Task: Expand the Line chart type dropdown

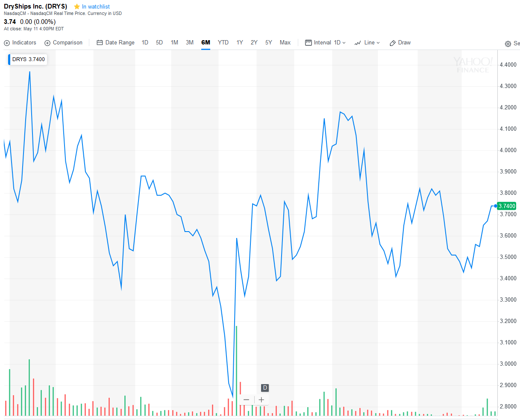Action: (x=367, y=43)
